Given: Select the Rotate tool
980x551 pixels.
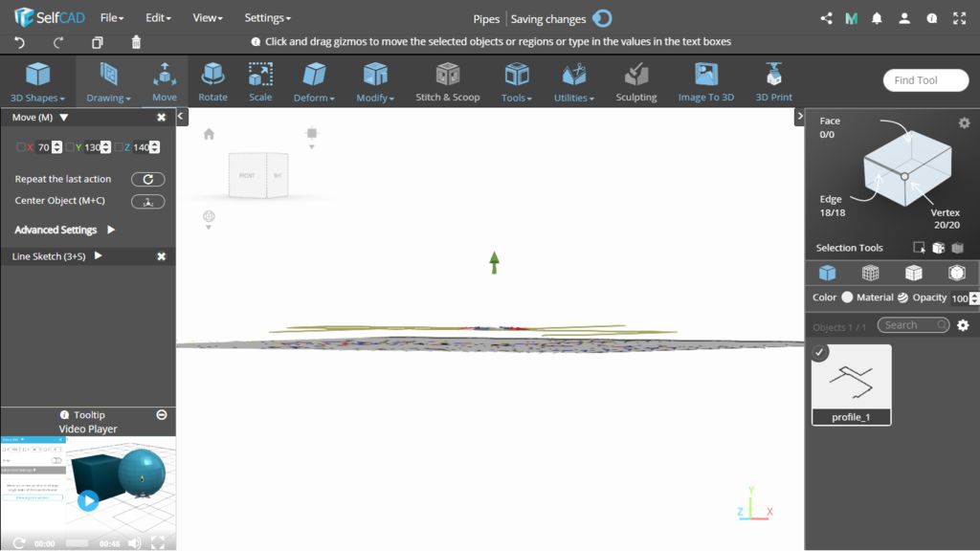Looking at the screenshot, I should [212, 82].
